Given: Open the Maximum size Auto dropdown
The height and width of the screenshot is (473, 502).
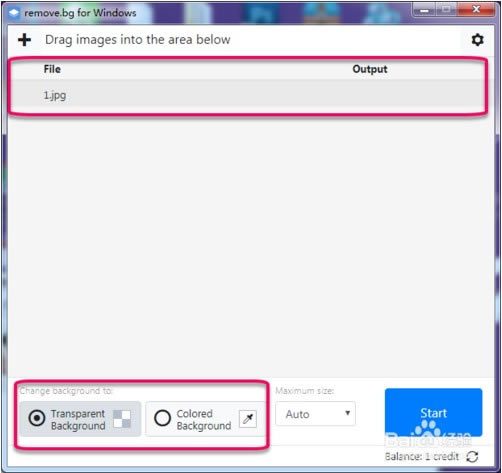Looking at the screenshot, I should click(x=315, y=414).
